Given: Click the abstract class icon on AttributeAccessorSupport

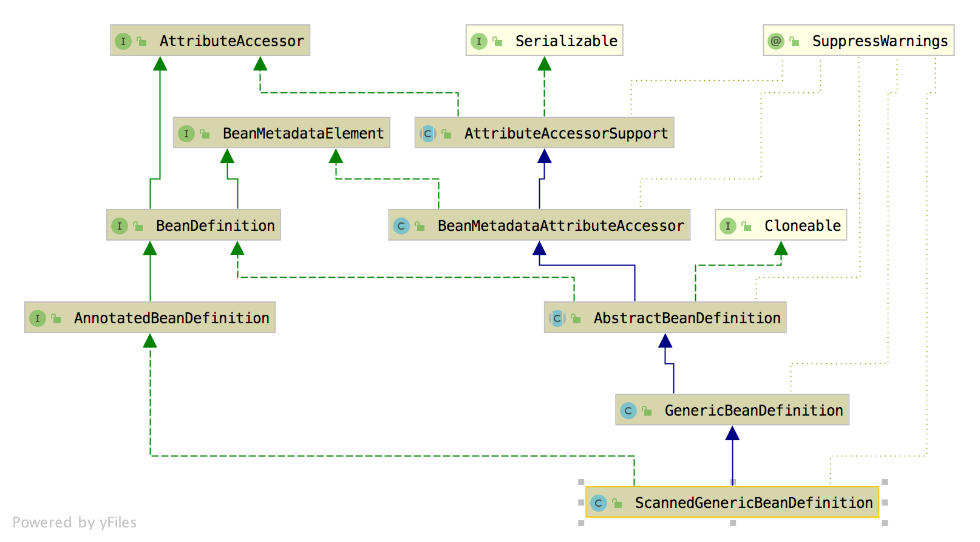Looking at the screenshot, I should click(x=428, y=134).
